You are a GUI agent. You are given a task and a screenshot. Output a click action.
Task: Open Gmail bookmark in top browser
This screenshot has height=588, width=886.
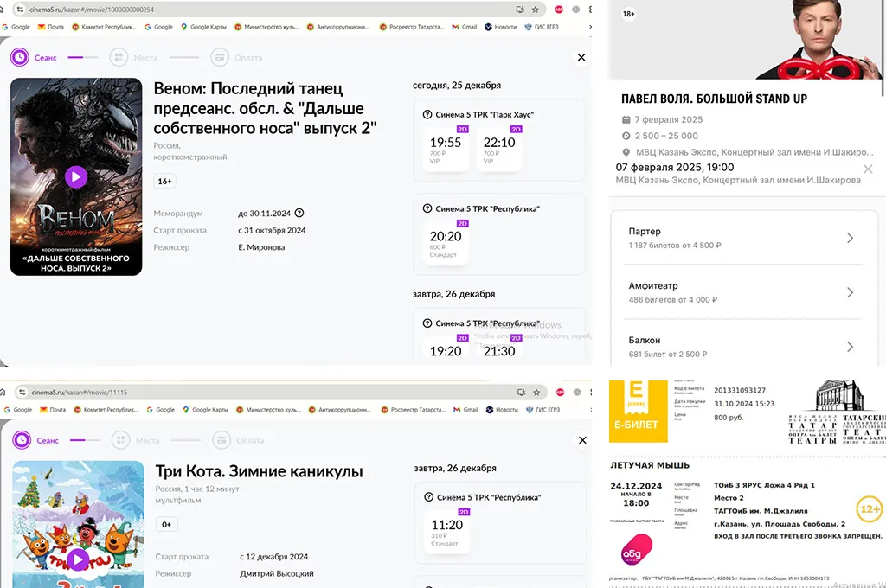(x=465, y=27)
